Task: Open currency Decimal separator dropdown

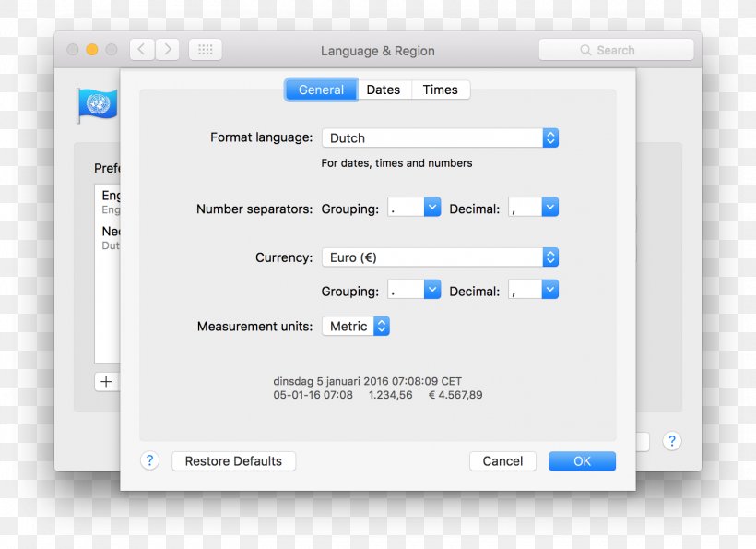Action: pos(534,290)
